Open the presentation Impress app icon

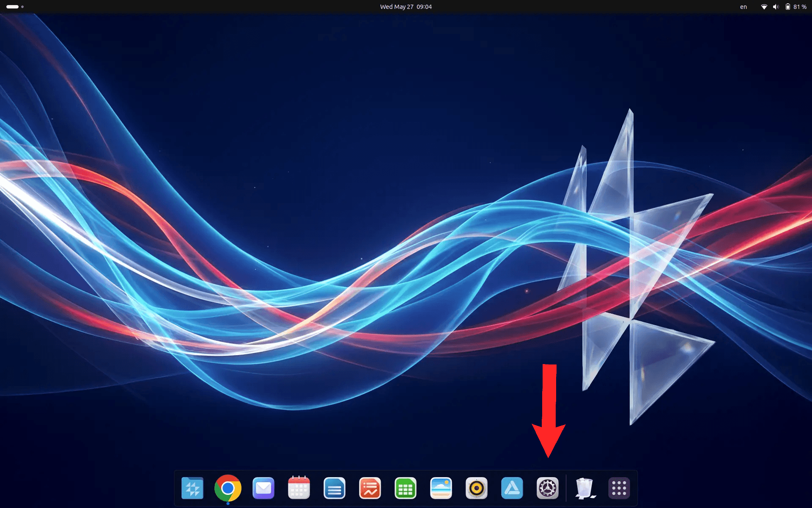coord(370,488)
